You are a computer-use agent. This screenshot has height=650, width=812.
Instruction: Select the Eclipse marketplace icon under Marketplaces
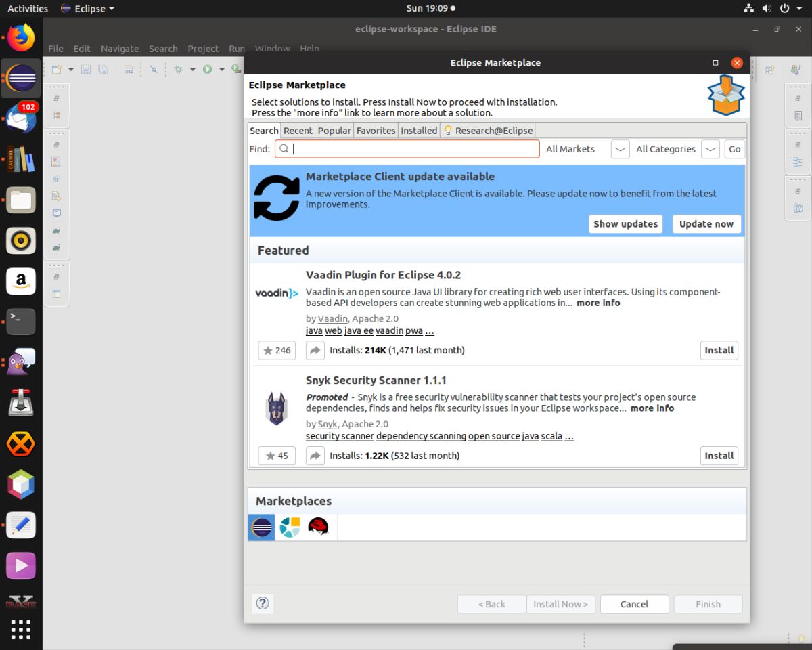pyautogui.click(x=261, y=527)
